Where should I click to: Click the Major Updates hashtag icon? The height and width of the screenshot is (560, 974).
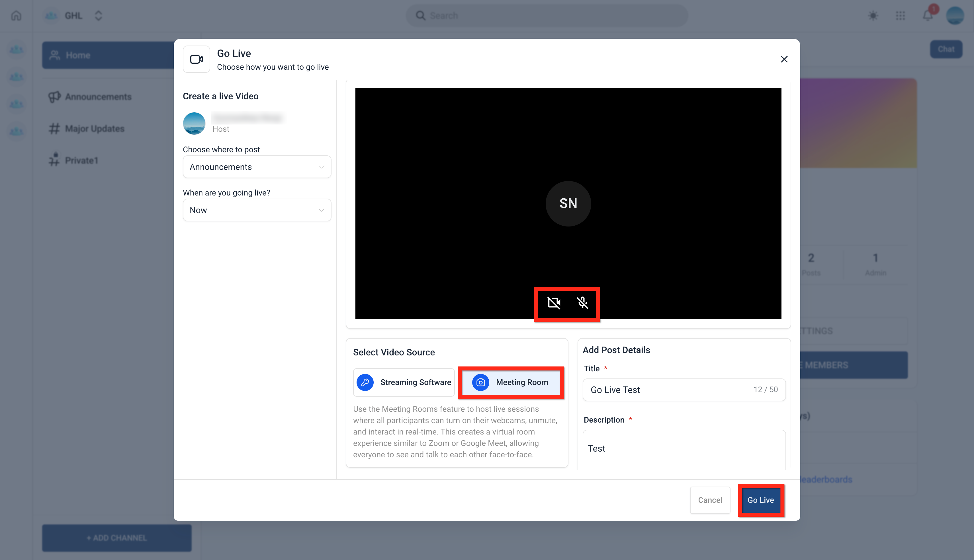(x=54, y=128)
